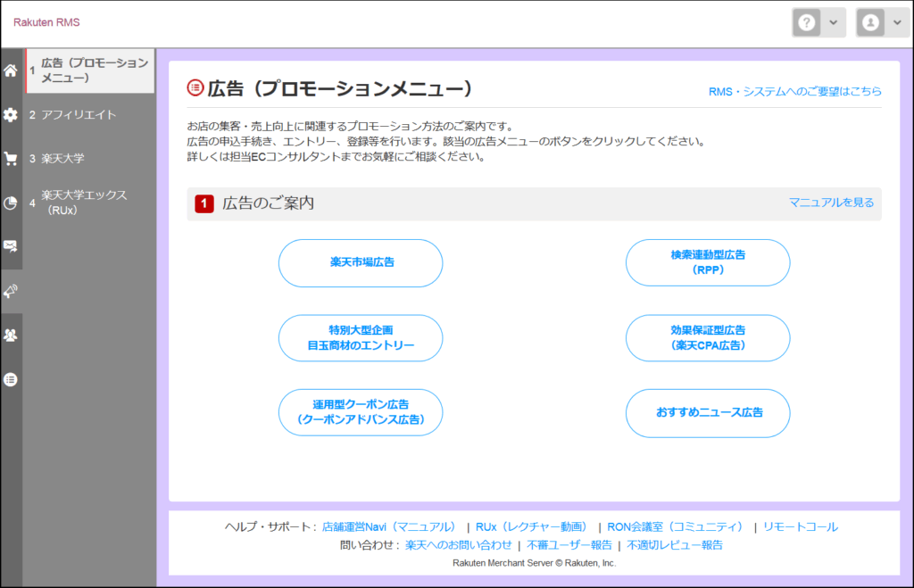
Task: Open the マニュアルを見る link
Action: [831, 203]
